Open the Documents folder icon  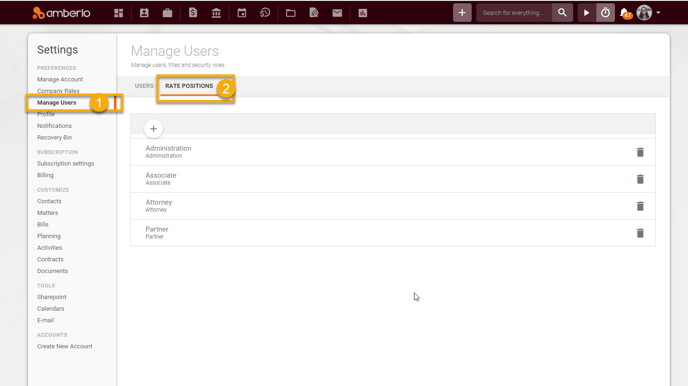(x=290, y=13)
